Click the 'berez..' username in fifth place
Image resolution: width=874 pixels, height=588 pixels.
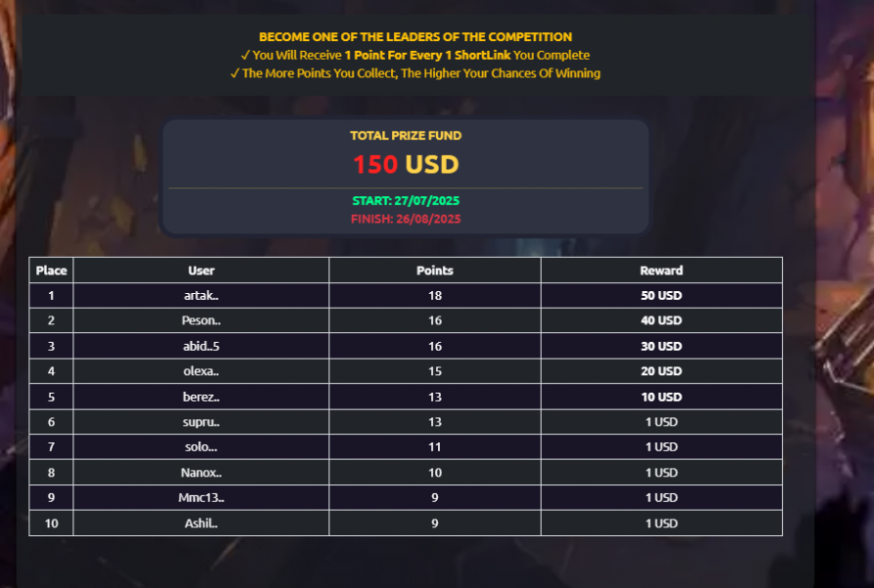tap(201, 397)
